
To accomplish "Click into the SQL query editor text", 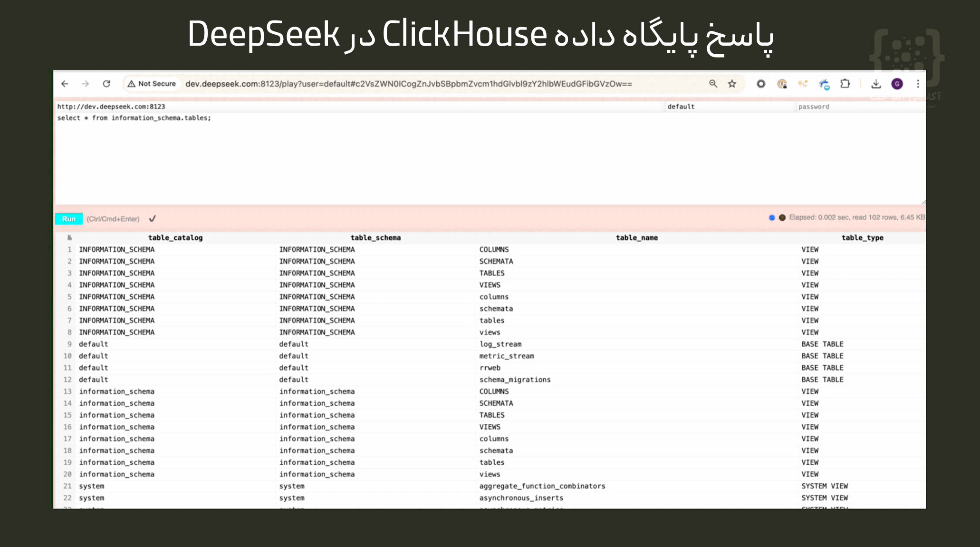I will [x=134, y=118].
